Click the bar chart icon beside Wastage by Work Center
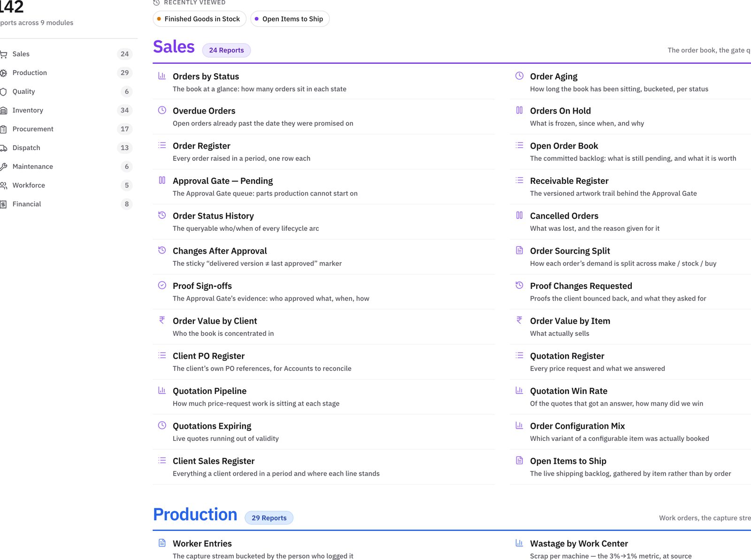 [x=519, y=543]
